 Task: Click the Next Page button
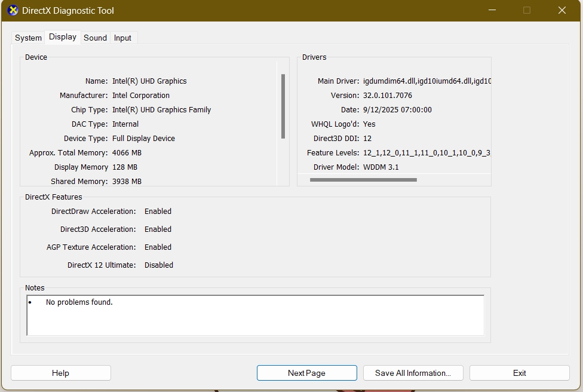click(x=306, y=373)
